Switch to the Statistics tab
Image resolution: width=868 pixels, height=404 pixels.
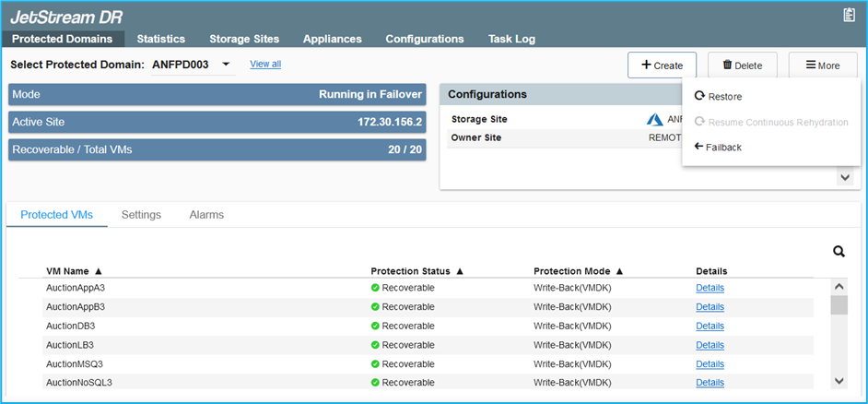click(x=160, y=39)
